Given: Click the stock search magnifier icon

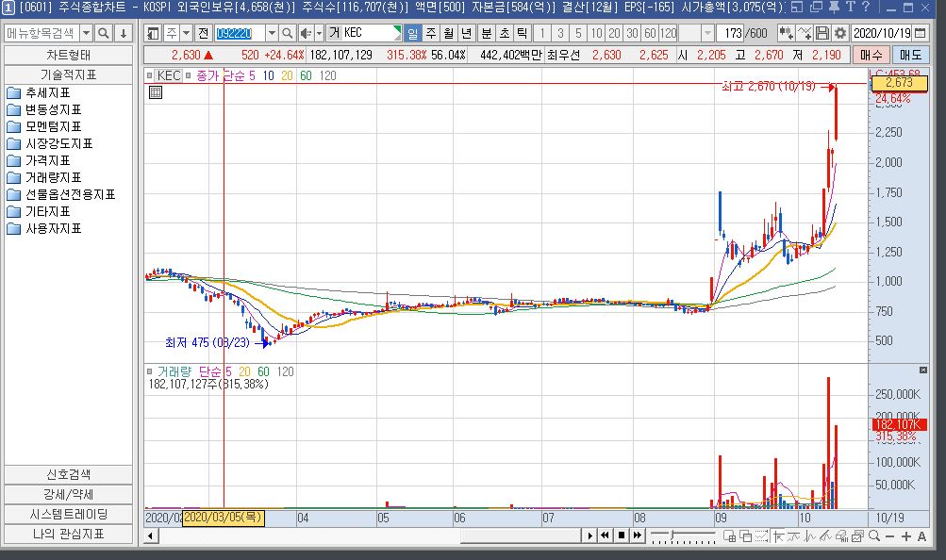Looking at the screenshot, I should [287, 33].
